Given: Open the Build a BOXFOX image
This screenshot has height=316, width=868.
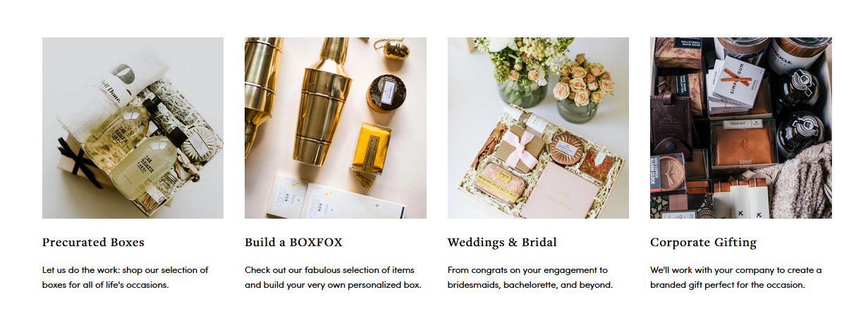Looking at the screenshot, I should pos(336,128).
